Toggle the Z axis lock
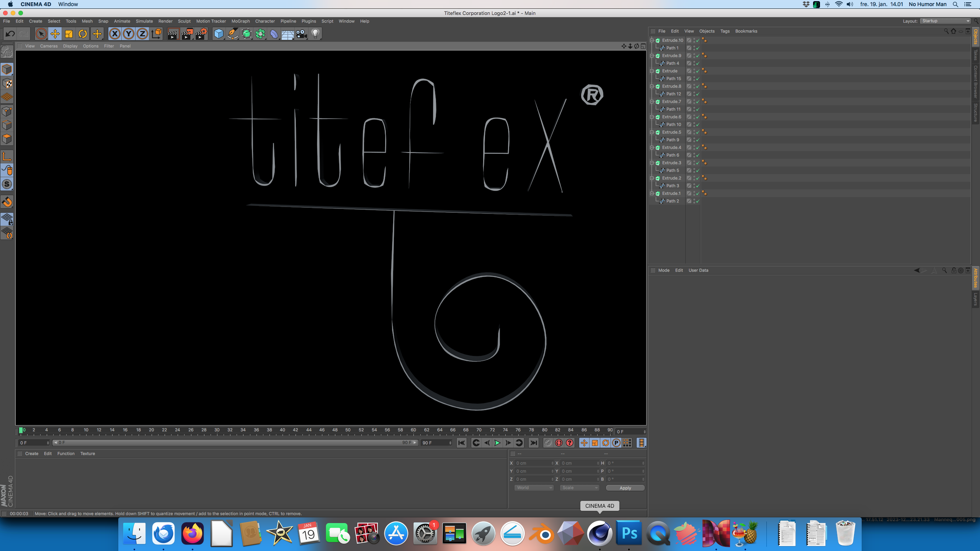The image size is (980, 551). pyautogui.click(x=142, y=34)
